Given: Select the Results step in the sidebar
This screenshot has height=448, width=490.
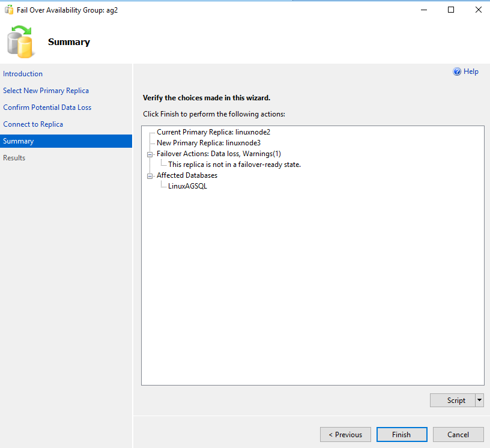Looking at the screenshot, I should pos(14,158).
